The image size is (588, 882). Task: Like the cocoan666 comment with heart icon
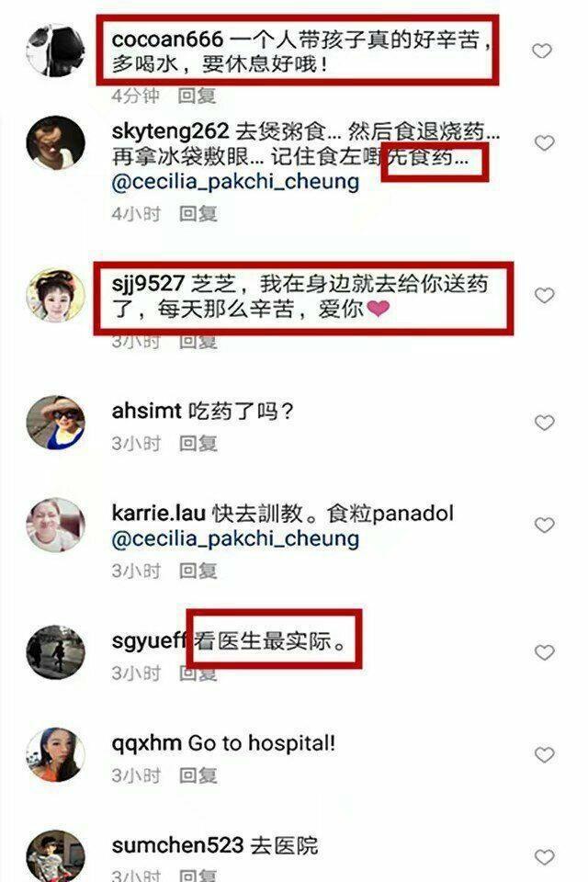[x=542, y=51]
